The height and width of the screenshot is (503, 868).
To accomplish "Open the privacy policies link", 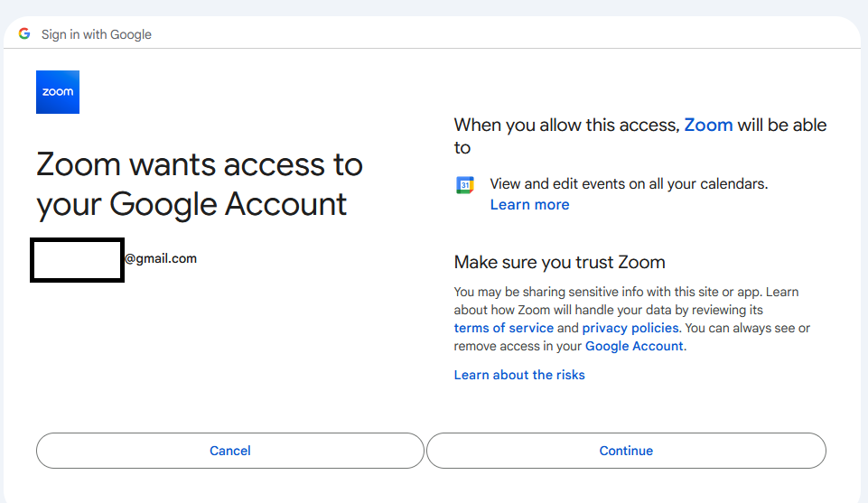I will 630,328.
